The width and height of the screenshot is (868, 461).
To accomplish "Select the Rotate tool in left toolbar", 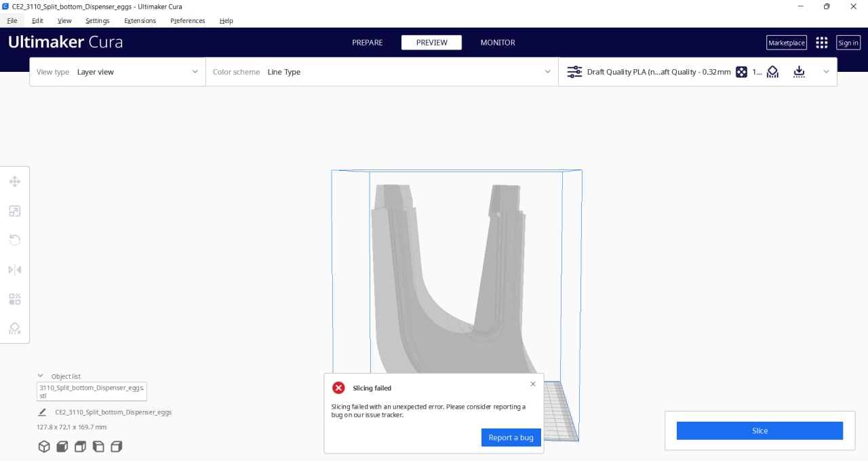I will pos(14,240).
